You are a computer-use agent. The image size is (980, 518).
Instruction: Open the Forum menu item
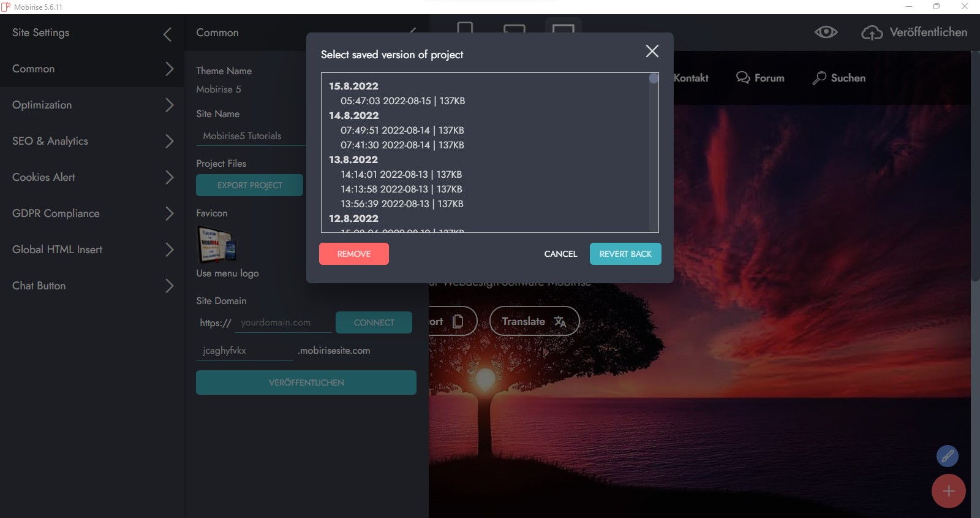(x=760, y=78)
